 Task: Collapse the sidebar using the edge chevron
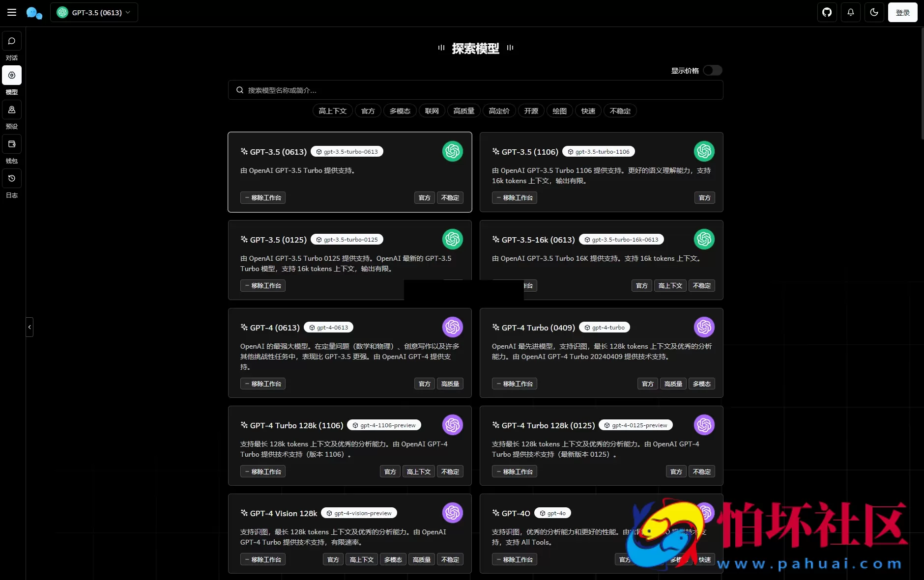[x=29, y=327]
